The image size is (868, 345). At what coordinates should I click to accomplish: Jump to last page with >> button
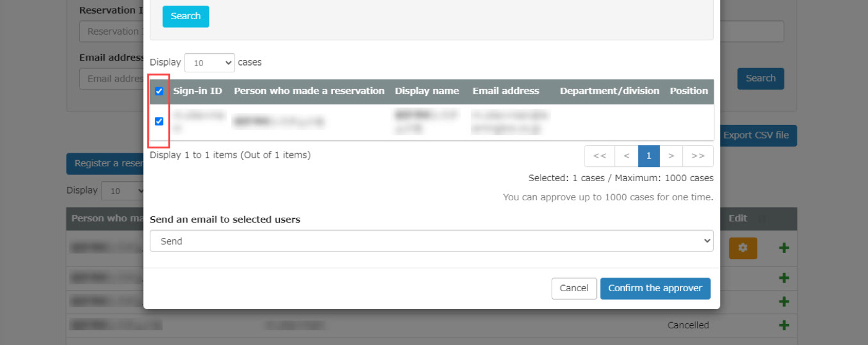click(x=698, y=156)
